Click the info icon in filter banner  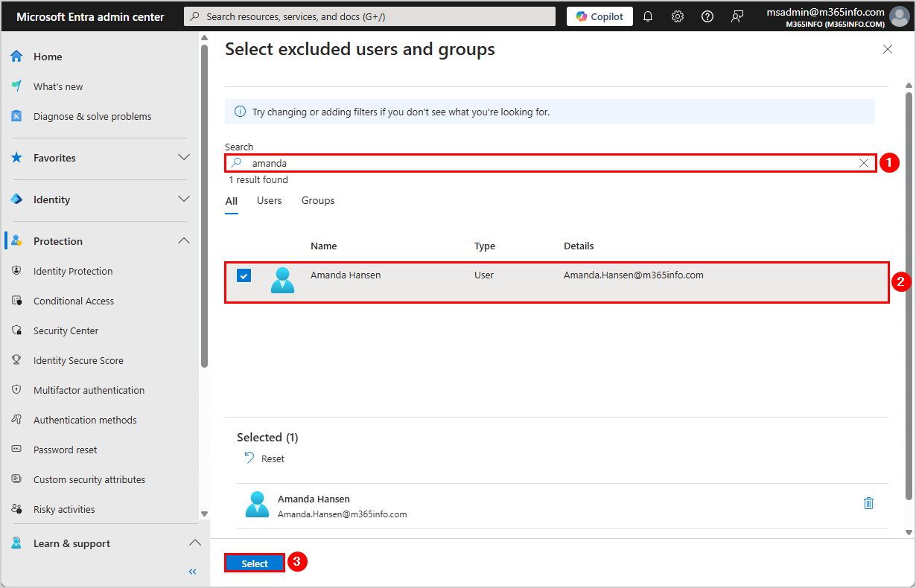(240, 112)
